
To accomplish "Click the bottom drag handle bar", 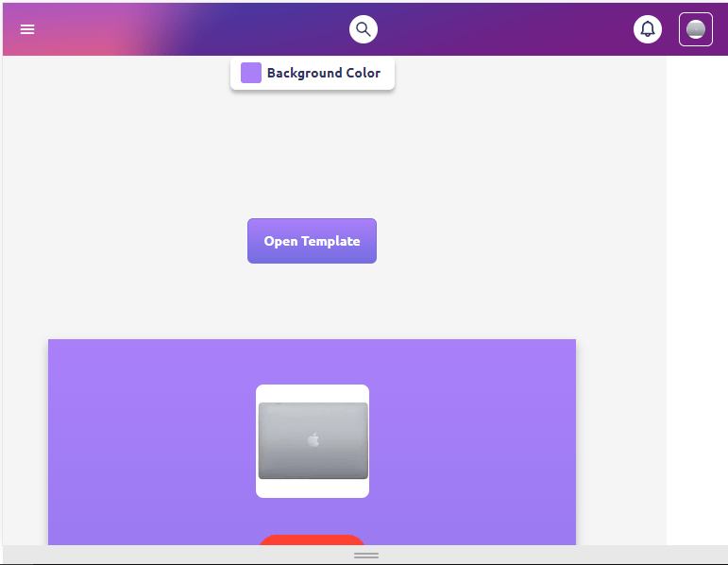I will (365, 556).
